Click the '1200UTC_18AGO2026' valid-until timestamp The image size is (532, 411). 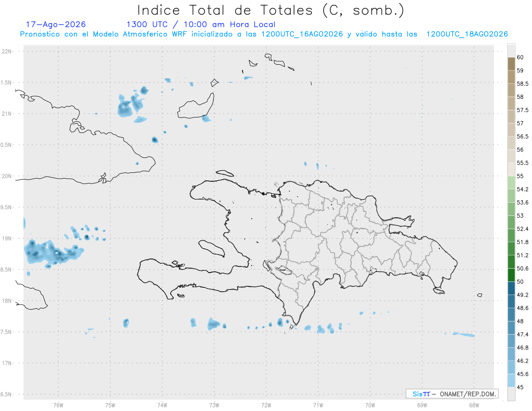coord(467,34)
